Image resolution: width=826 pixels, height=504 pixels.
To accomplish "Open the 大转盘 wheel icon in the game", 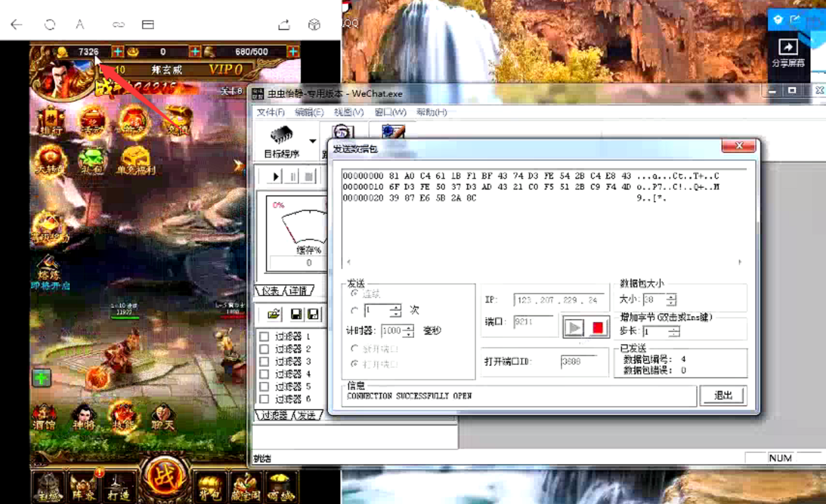I will [49, 160].
